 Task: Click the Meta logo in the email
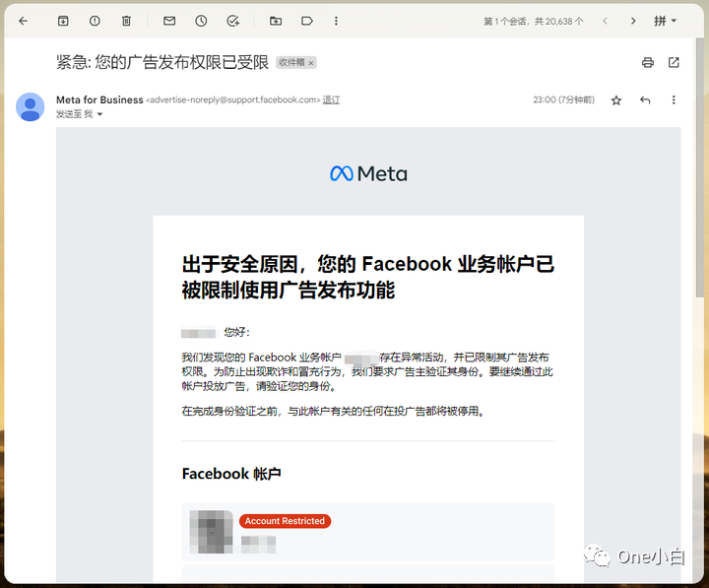coord(368,173)
